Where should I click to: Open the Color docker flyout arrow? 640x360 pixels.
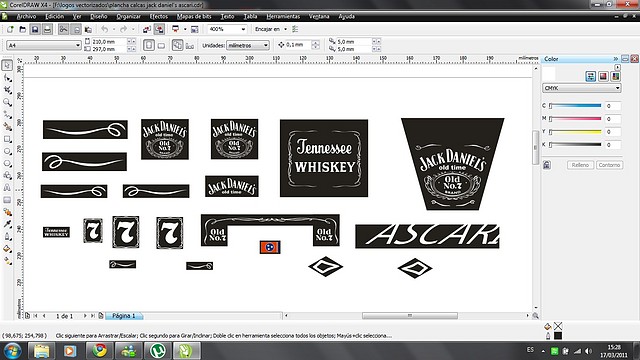point(617,67)
